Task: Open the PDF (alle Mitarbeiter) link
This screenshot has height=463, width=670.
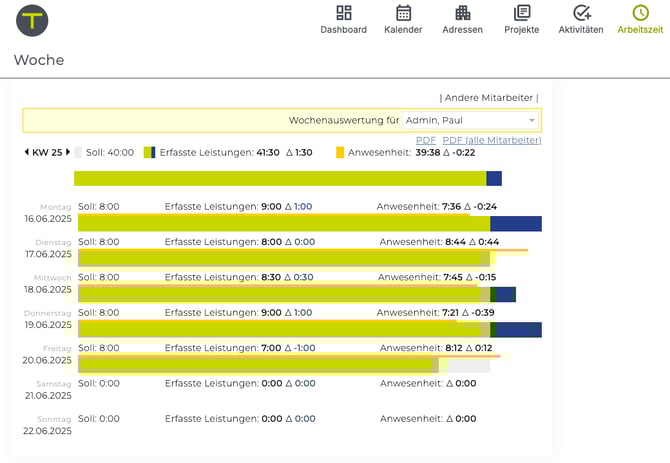Action: [x=492, y=140]
